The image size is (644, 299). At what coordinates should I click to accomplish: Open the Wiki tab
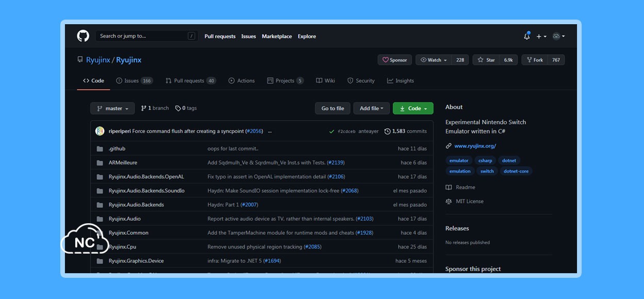pyautogui.click(x=326, y=81)
